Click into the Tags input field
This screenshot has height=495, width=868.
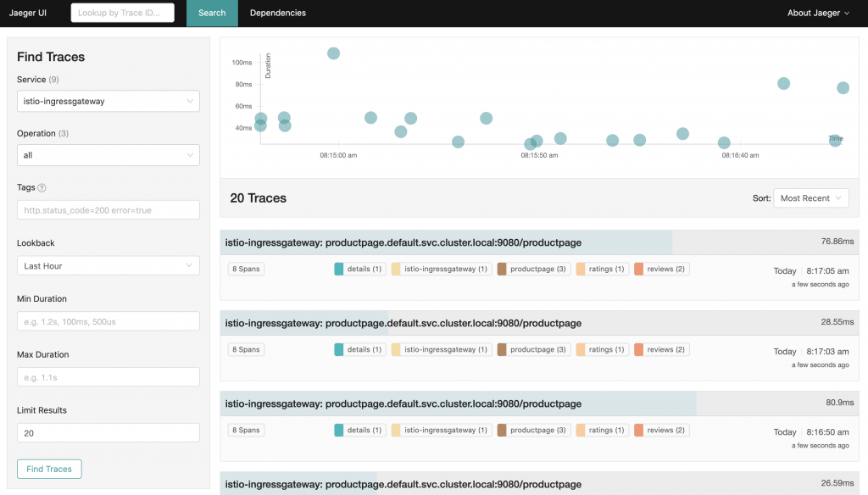click(108, 210)
